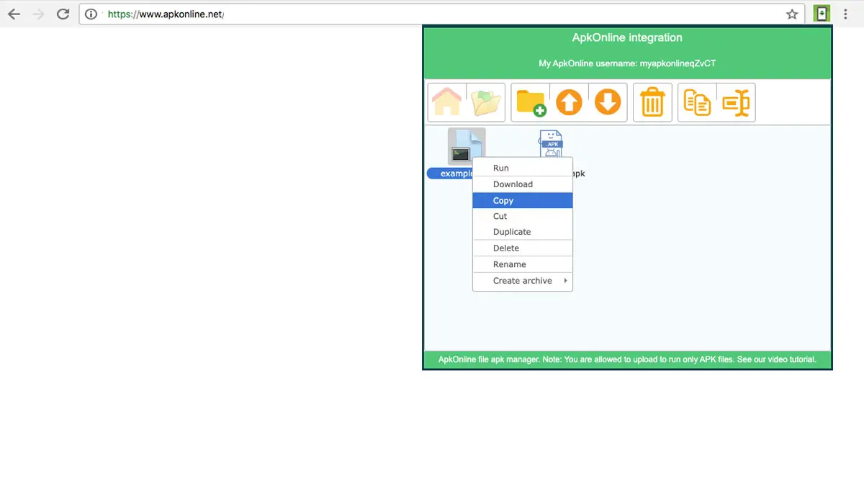
Task: Select the APK file icon
Action: click(x=551, y=144)
